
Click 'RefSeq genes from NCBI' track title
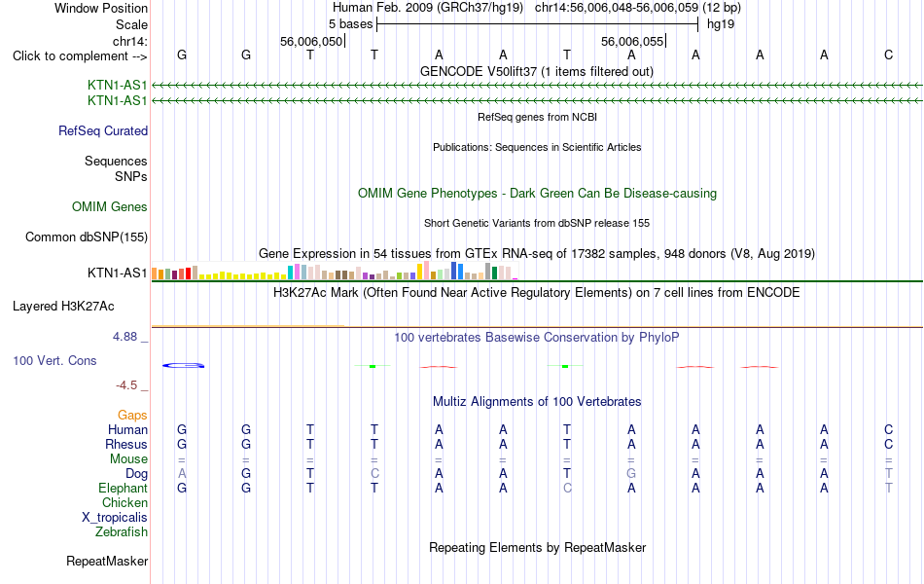[537, 117]
